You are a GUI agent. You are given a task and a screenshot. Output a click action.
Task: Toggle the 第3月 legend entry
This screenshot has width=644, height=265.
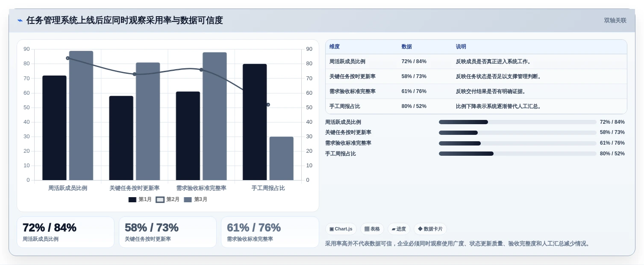pos(196,199)
